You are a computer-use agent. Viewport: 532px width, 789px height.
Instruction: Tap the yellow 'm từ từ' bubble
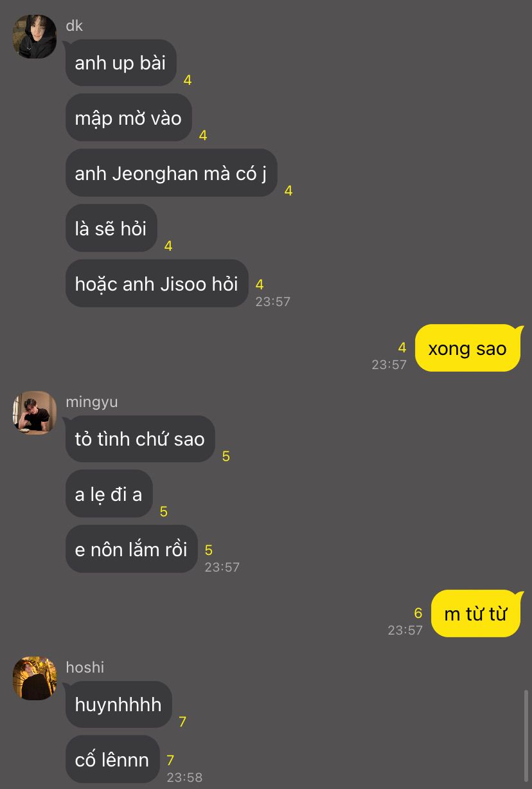click(x=475, y=613)
